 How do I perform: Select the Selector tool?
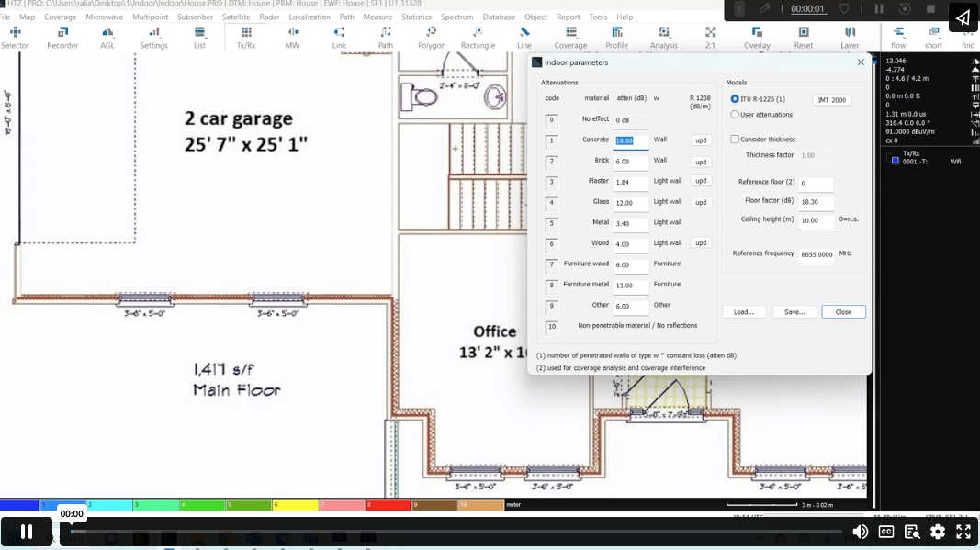15,38
